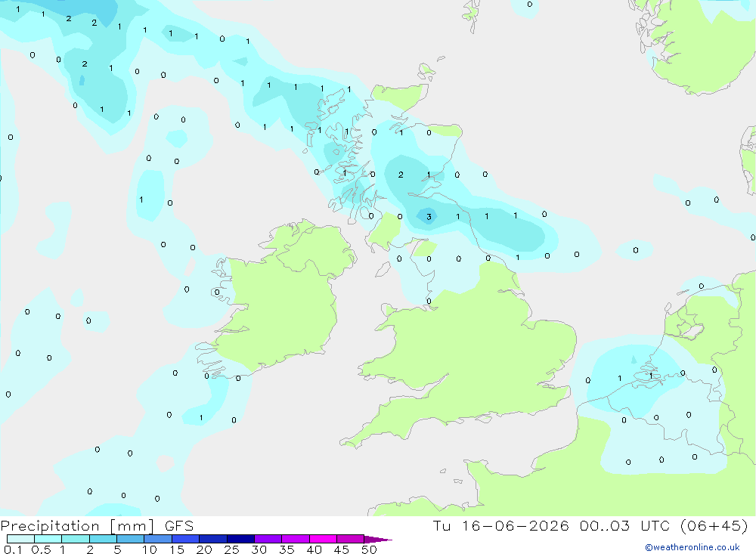
Task: Click the 'Precipitation [mm]' title text
Action: pos(77,526)
